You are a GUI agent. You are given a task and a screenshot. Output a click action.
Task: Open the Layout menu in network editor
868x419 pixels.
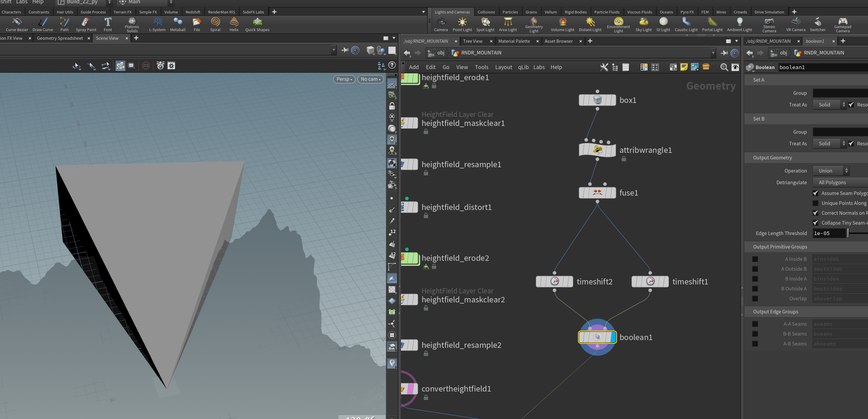pyautogui.click(x=504, y=67)
